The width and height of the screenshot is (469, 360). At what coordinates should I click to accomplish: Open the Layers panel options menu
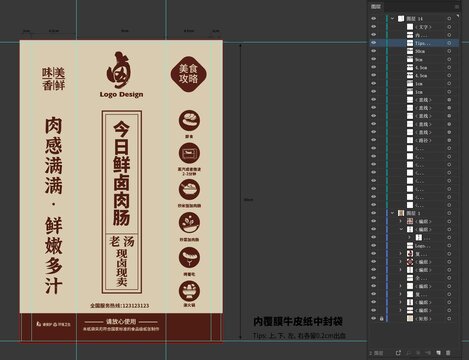pyautogui.click(x=456, y=7)
